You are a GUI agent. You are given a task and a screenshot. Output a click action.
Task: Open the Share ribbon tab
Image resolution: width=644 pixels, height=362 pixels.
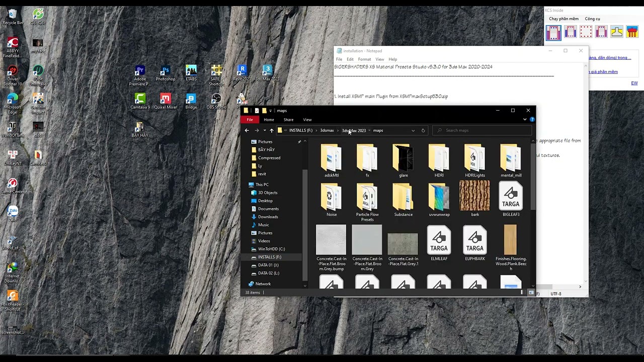coord(288,120)
